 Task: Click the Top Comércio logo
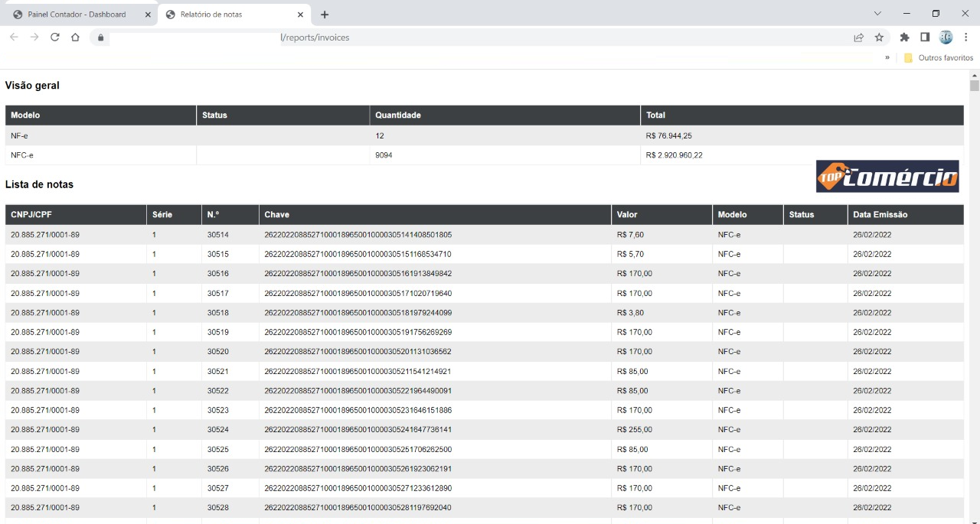(887, 176)
